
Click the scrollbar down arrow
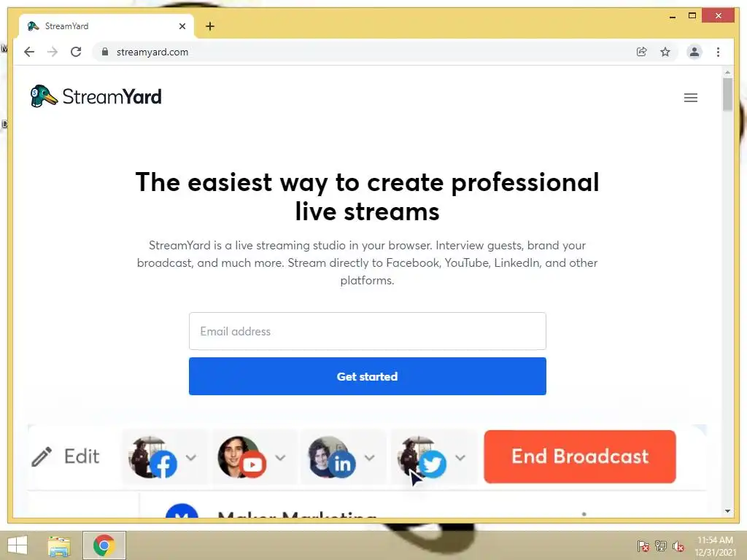(727, 511)
